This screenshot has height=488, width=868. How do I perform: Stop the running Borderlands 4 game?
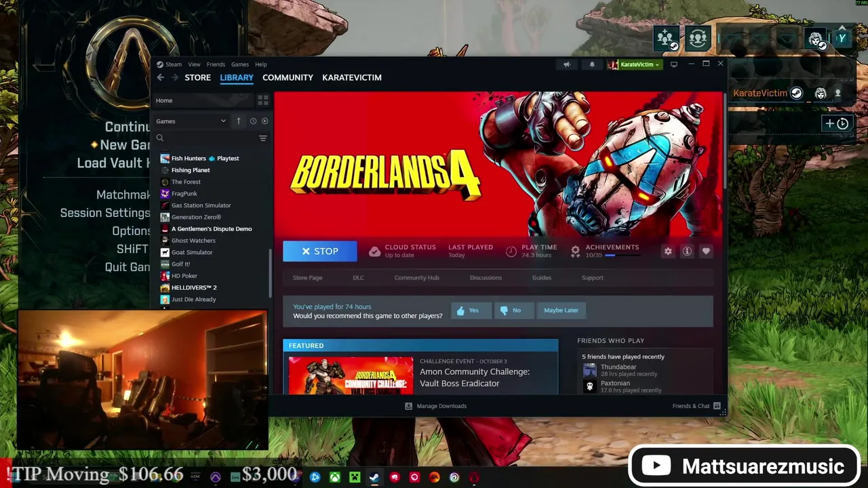(x=320, y=251)
